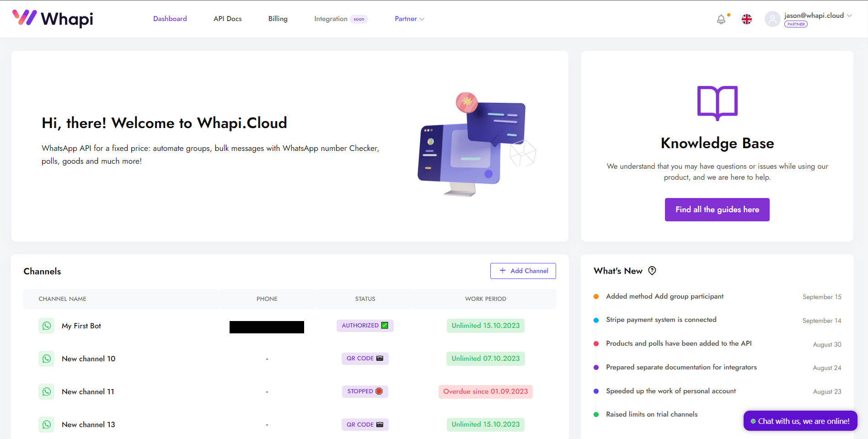Click the STATUS column header
This screenshot has width=868, height=439.
365,299
